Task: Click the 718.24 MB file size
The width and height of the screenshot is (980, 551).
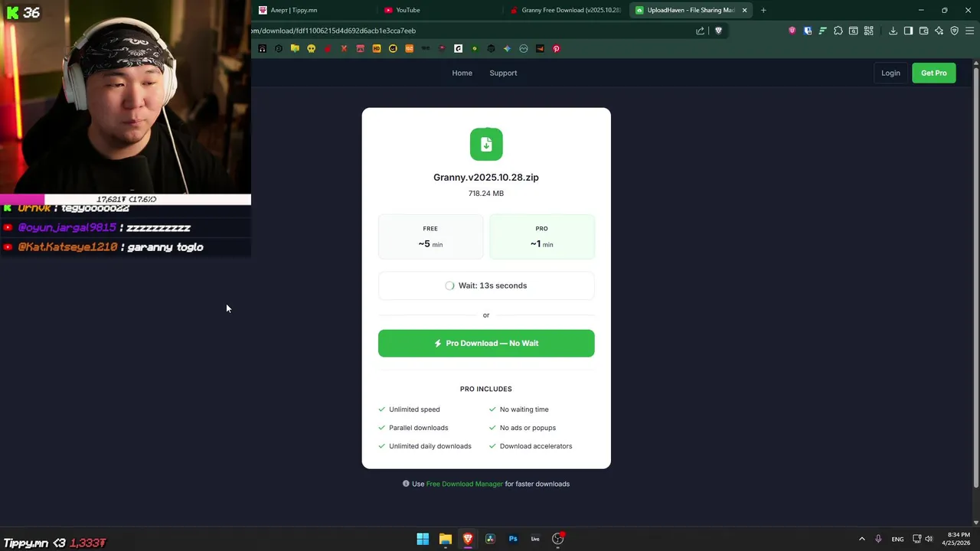Action: 486,194
